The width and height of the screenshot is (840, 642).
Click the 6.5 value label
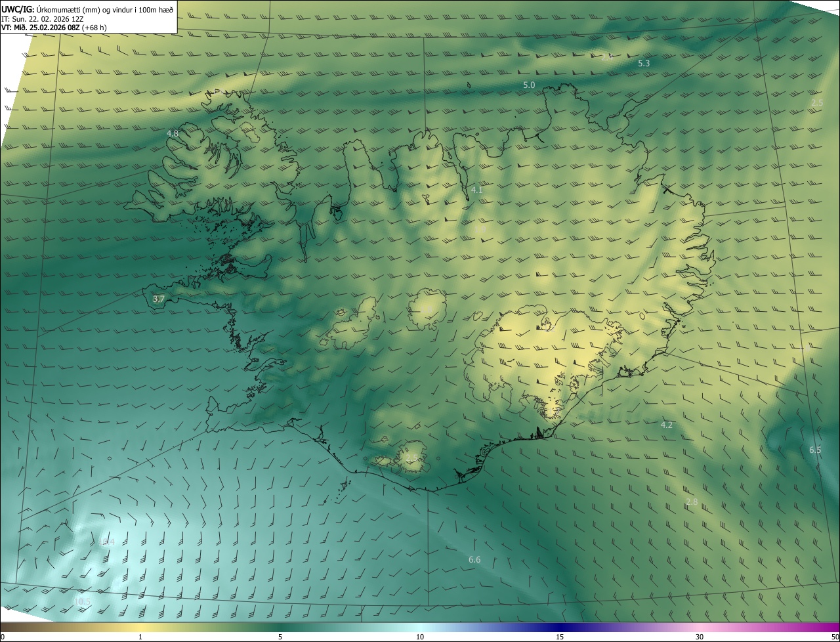click(x=815, y=450)
